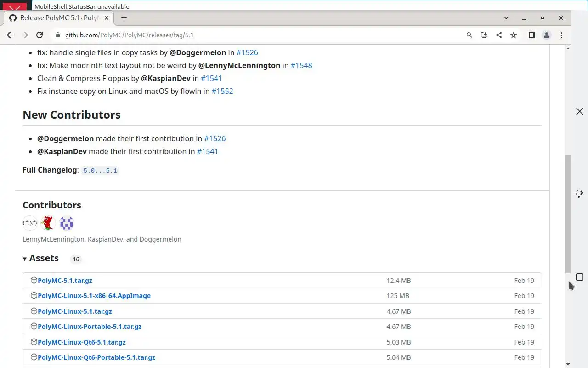Open the Chrome three-dot menu
Viewport: 588px width, 368px height.
pos(561,35)
